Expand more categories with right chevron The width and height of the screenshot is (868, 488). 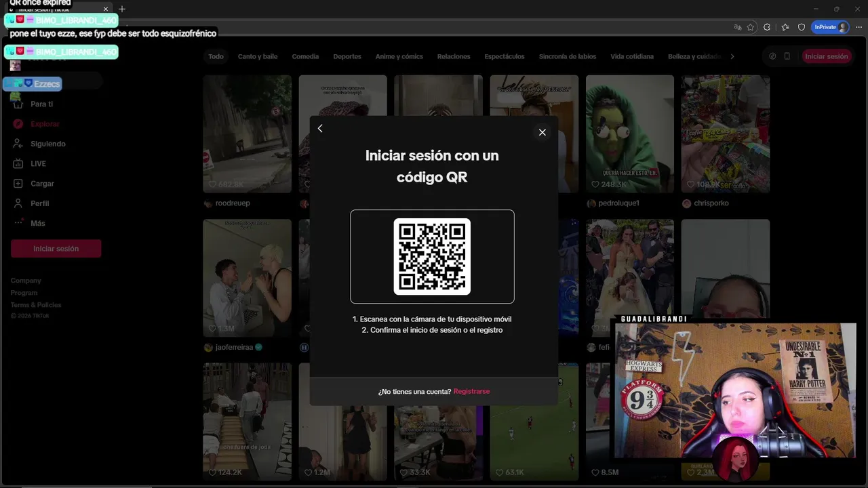click(x=732, y=56)
